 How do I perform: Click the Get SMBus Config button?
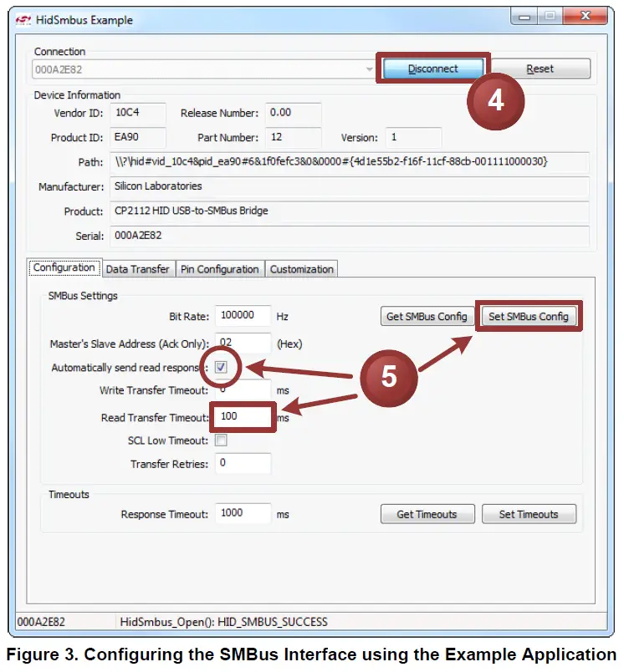click(x=427, y=317)
